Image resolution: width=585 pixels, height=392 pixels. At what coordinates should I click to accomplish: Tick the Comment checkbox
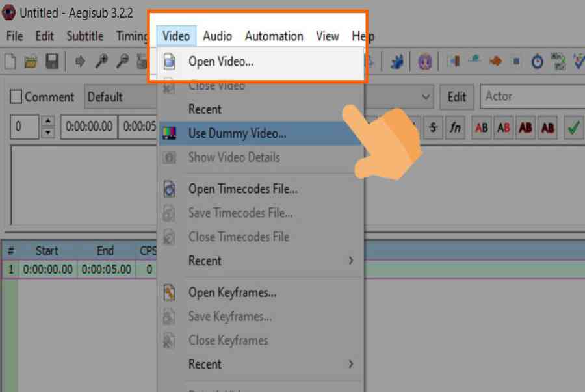(16, 97)
